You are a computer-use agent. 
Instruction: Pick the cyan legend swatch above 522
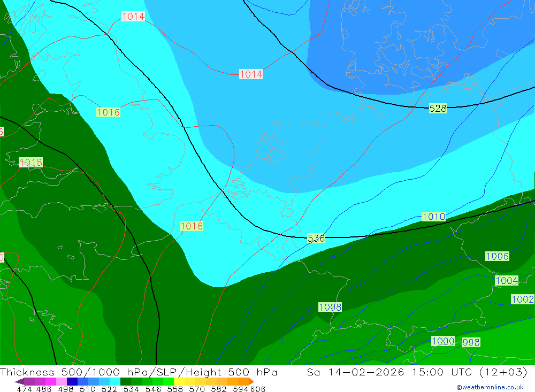coord(115,381)
